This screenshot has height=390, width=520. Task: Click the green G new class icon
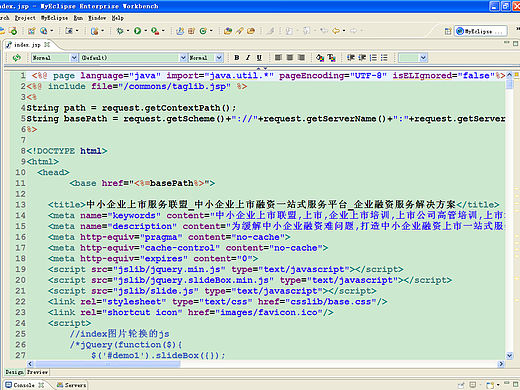tap(203, 31)
